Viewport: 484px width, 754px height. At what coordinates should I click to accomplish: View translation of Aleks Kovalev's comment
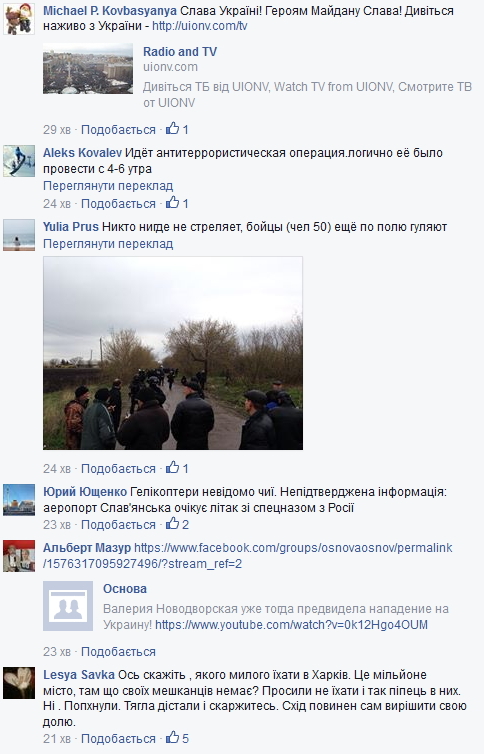pyautogui.click(x=108, y=186)
